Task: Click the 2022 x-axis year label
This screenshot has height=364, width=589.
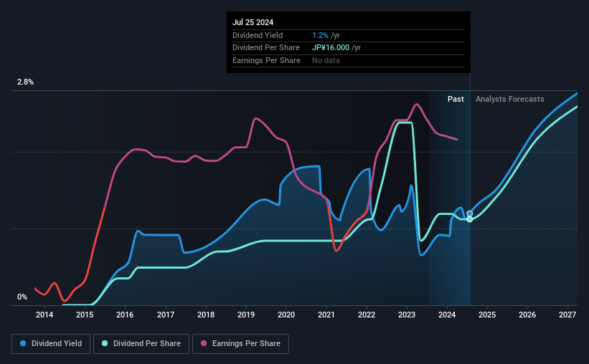Action: [367, 315]
